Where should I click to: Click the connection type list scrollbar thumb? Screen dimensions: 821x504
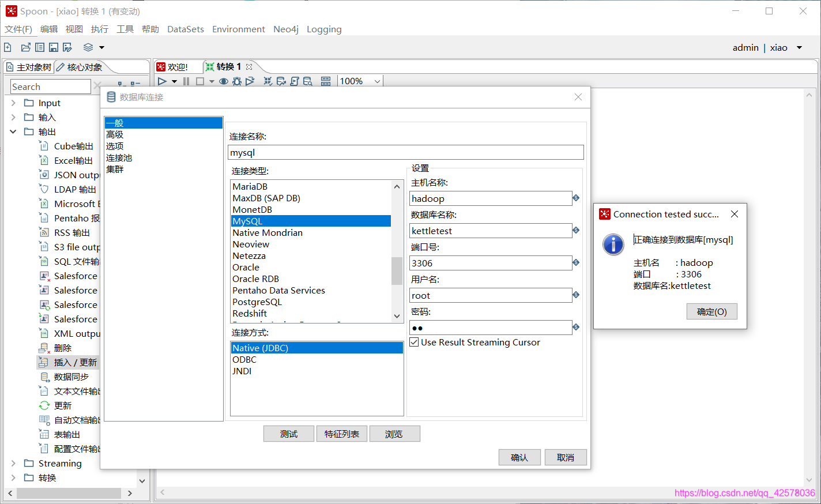tap(397, 270)
